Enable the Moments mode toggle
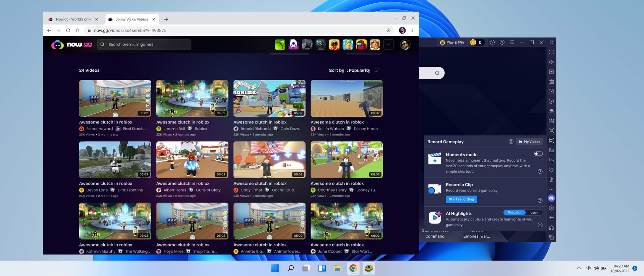644x276 pixels. click(538, 154)
